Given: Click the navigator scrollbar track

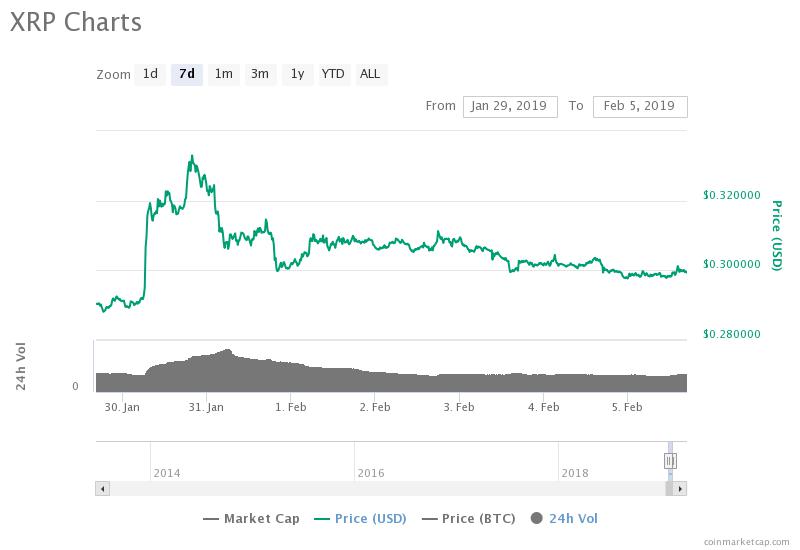Looking at the screenshot, I should tap(388, 489).
